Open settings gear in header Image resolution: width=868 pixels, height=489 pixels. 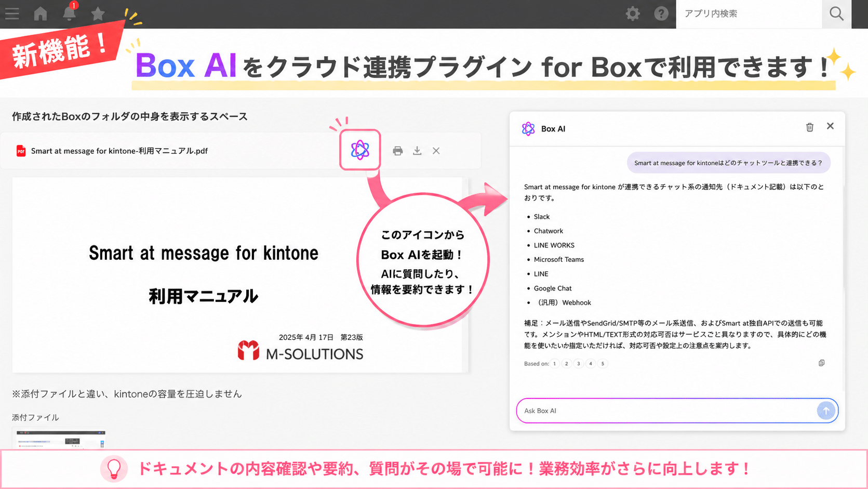pyautogui.click(x=633, y=14)
